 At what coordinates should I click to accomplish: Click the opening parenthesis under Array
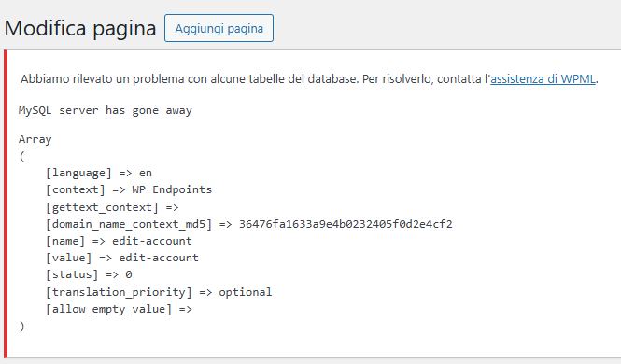point(21,156)
